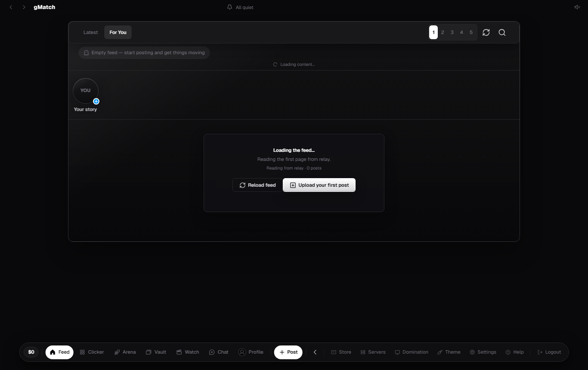Click the $0 balance pill
Screen dimensions: 588x370
pyautogui.click(x=31, y=352)
